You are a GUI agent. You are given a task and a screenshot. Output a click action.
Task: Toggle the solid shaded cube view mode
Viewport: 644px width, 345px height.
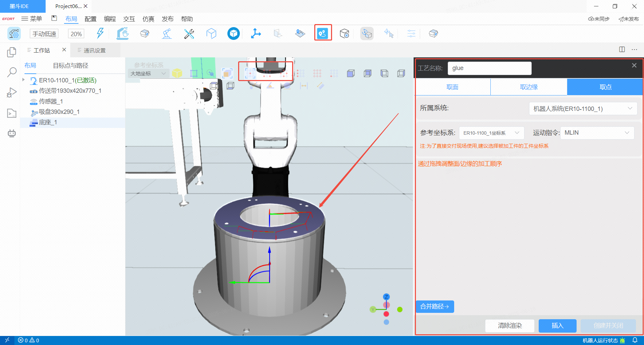[x=351, y=73]
